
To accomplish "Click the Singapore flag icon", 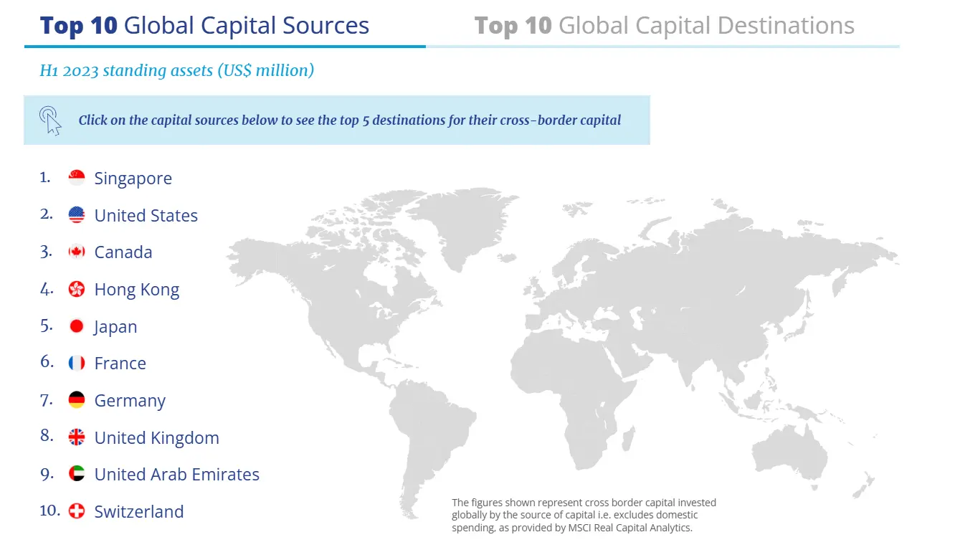I will point(77,178).
